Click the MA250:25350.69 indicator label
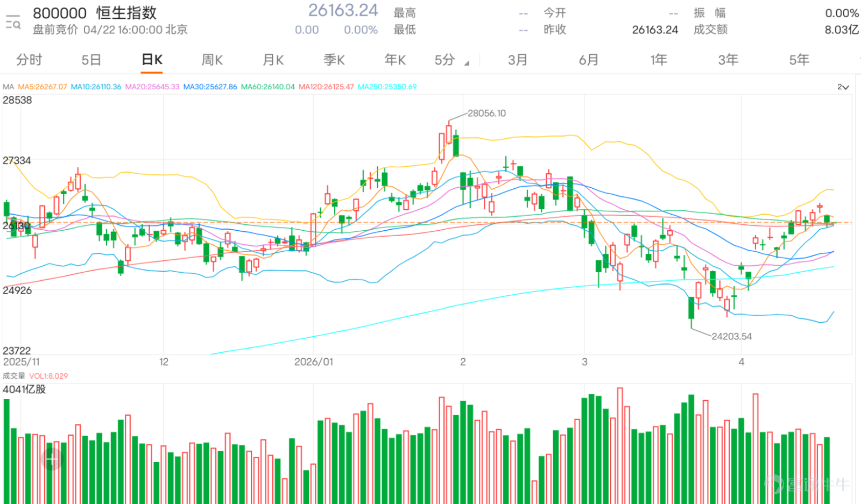 [x=387, y=87]
